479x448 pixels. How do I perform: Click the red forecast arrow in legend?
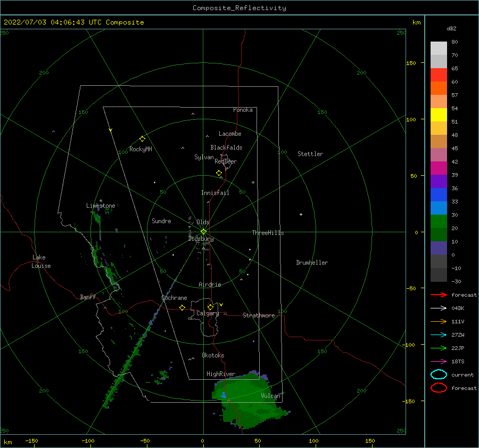tap(439, 295)
